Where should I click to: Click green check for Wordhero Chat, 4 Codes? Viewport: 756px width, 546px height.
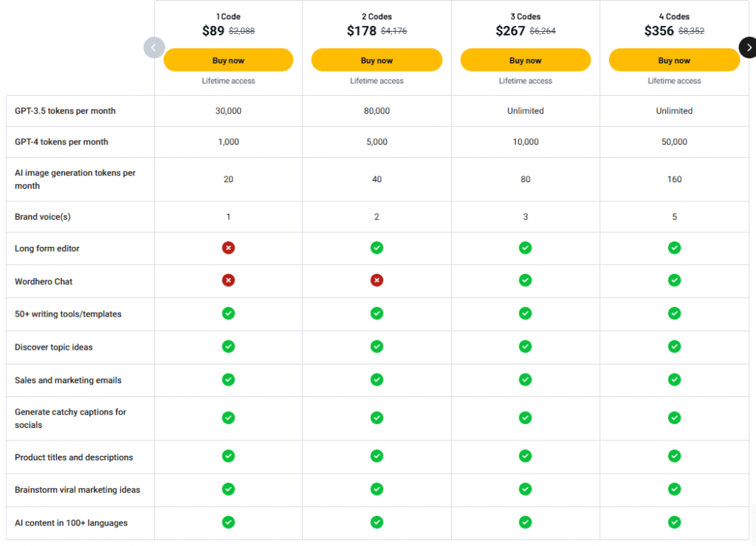[674, 280]
